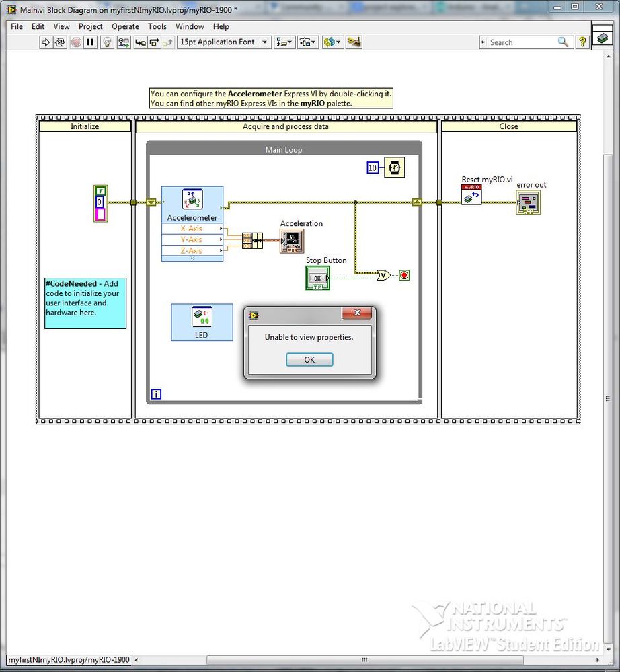Image resolution: width=620 pixels, height=672 pixels.
Task: Click the Y-Axis output terminal
Action: pyautogui.click(x=192, y=239)
